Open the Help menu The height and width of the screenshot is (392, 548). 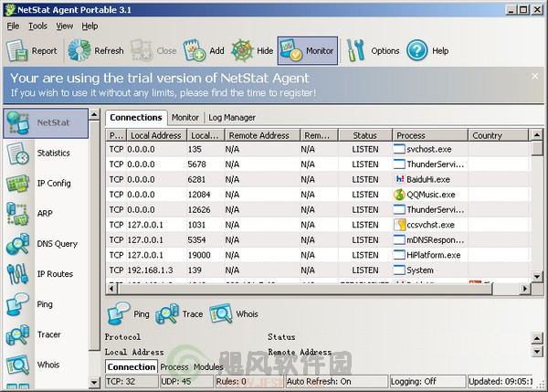(x=90, y=26)
